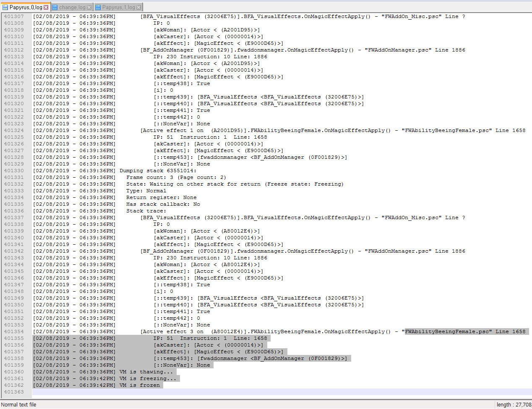Click 'Stack trace:' on line 401336

(146, 211)
